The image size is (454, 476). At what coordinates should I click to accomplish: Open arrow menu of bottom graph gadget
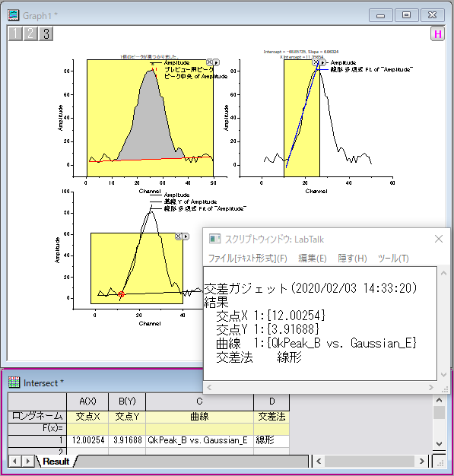click(x=186, y=236)
